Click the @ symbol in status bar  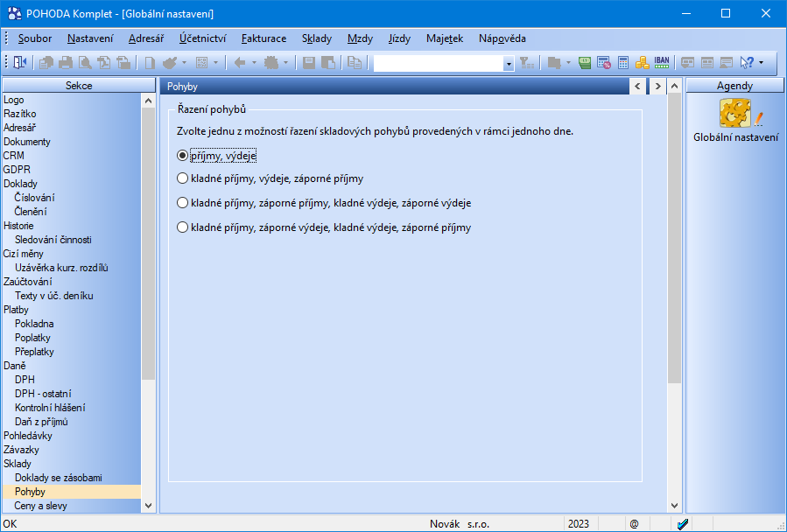[635, 524]
